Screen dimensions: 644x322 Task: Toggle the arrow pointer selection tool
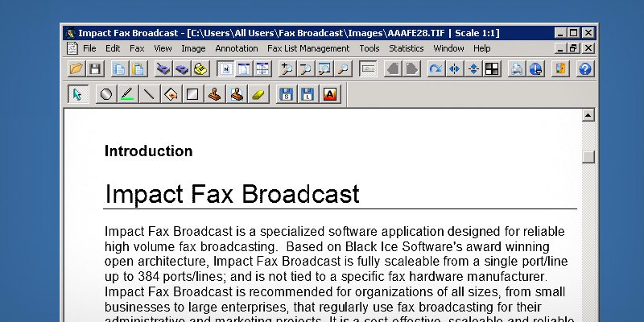pyautogui.click(x=77, y=95)
